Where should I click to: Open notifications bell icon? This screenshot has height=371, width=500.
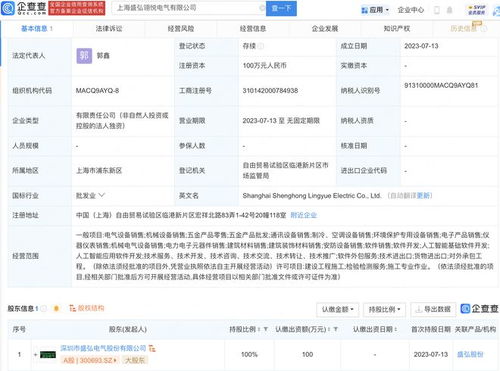[x=449, y=10]
